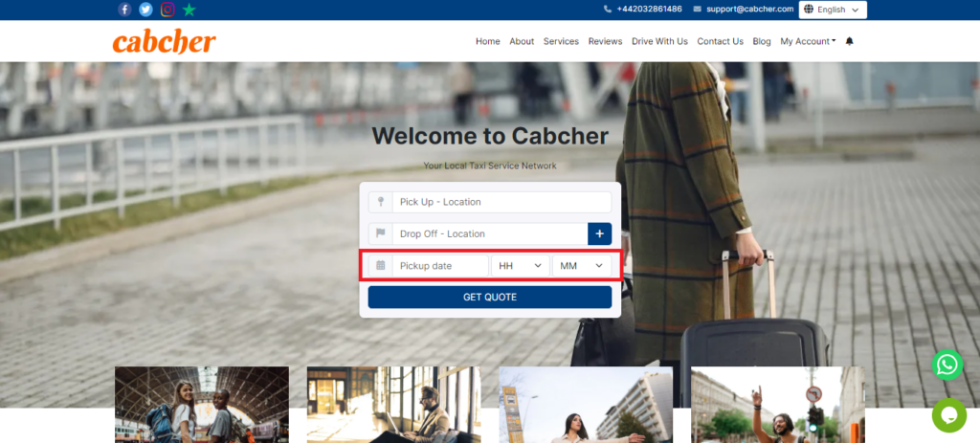Open the woman hailing taxi thumbnail
Screen dimensions: 980x443
tap(586, 405)
